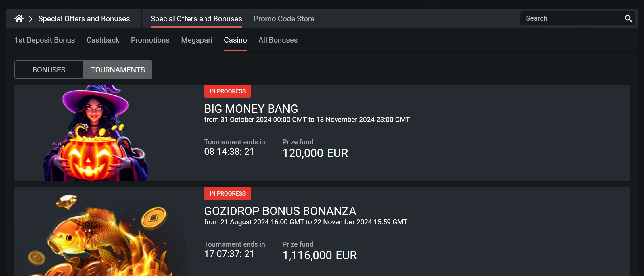Open the Promotions category
644x276 pixels.
tap(150, 40)
